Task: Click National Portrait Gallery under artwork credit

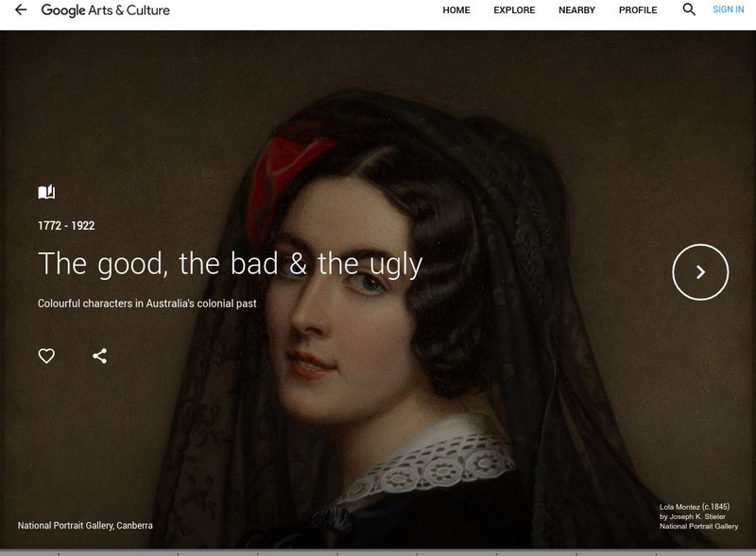Action: click(698, 526)
